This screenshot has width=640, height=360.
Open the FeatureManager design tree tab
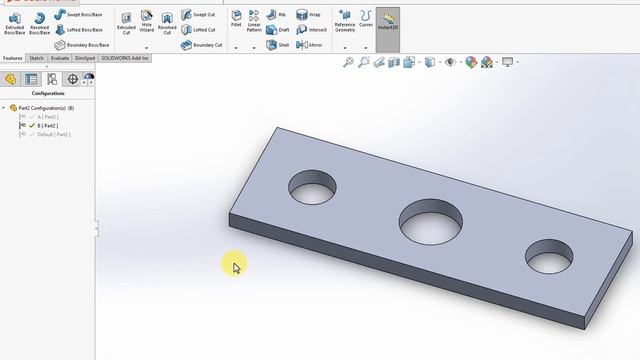pyautogui.click(x=11, y=79)
